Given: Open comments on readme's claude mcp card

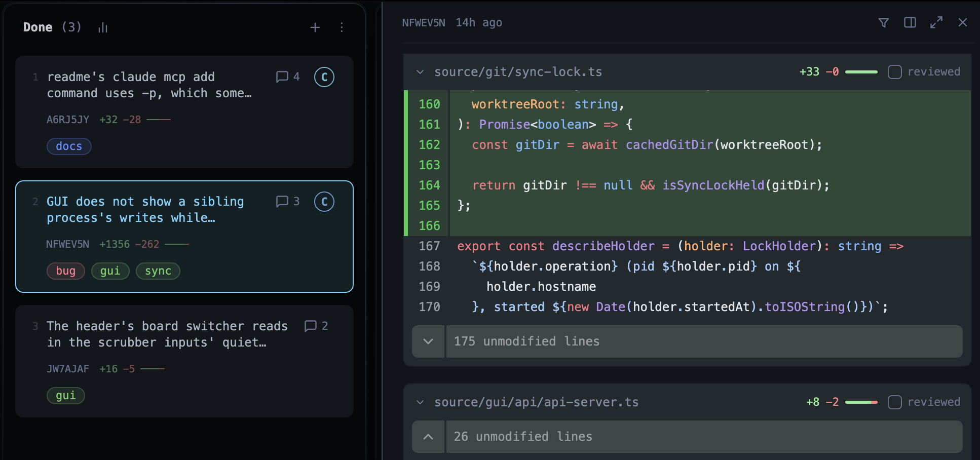Looking at the screenshot, I should 288,76.
